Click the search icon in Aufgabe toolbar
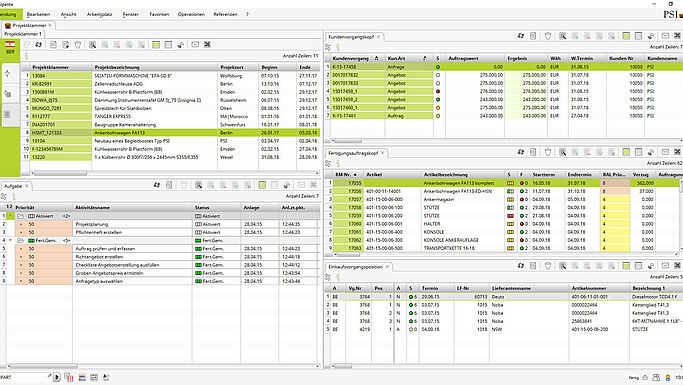Image resolution: width=683 pixels, height=385 pixels. [199, 185]
